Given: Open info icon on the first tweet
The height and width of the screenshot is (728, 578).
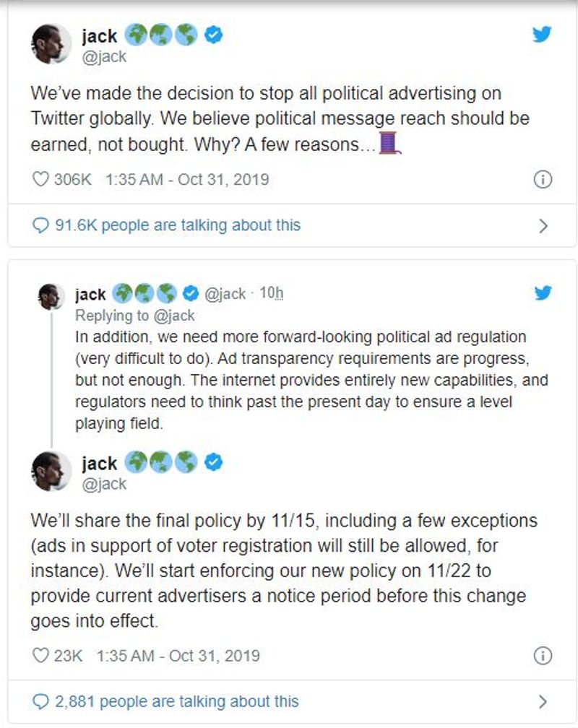Looking at the screenshot, I should click(x=543, y=180).
